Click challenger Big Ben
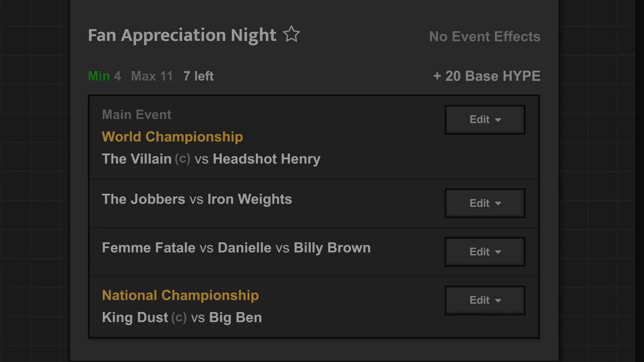 [235, 317]
